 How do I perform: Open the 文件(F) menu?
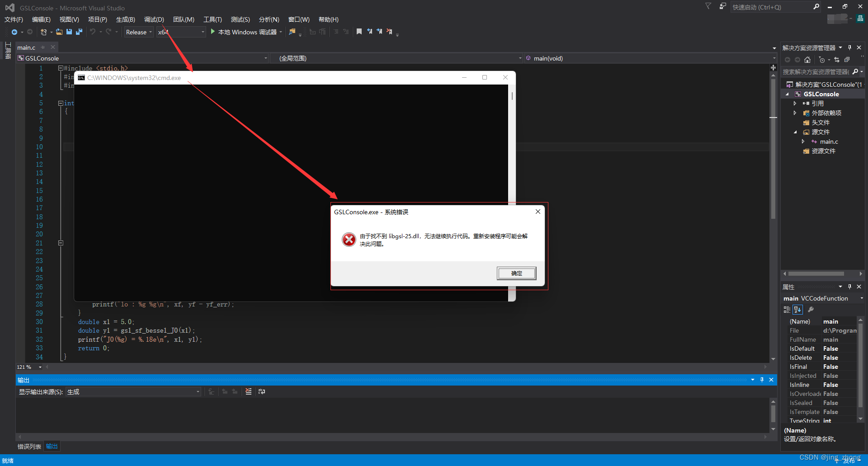pyautogui.click(x=14, y=19)
